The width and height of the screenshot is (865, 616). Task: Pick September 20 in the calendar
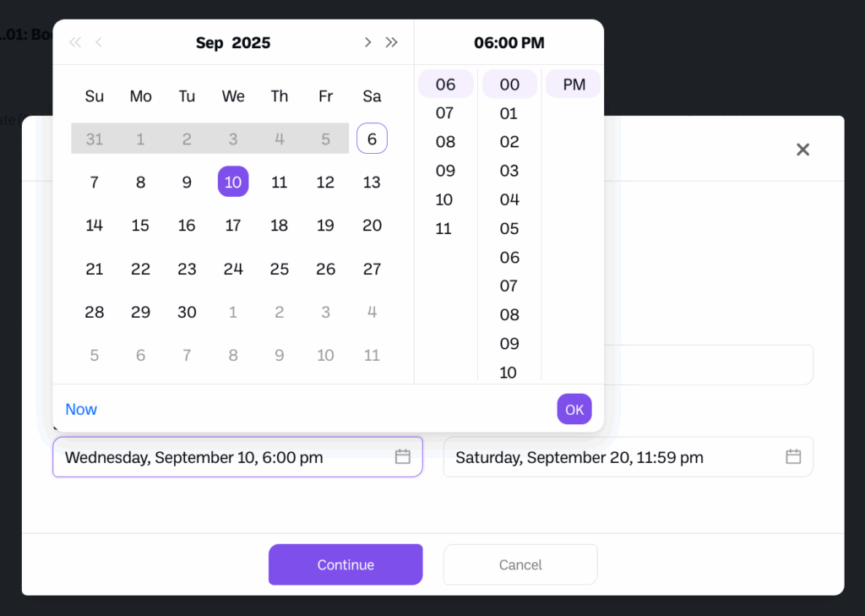372,226
